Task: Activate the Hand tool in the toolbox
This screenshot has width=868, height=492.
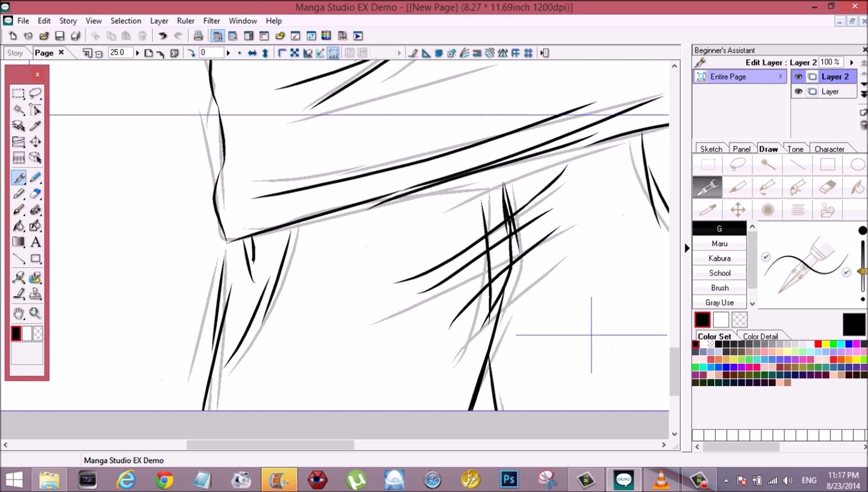Action: click(x=19, y=313)
